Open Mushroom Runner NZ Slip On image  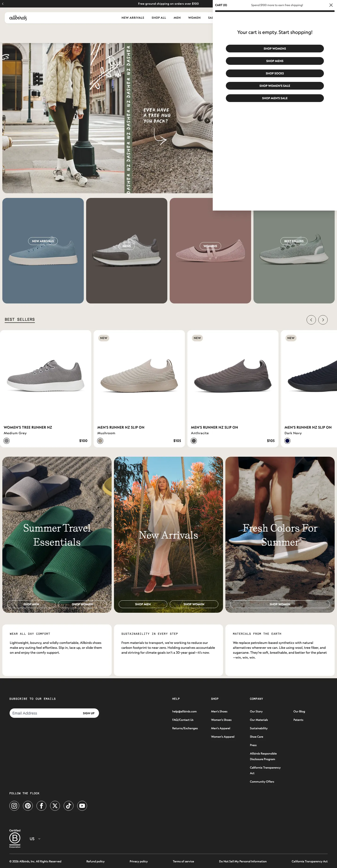click(139, 376)
